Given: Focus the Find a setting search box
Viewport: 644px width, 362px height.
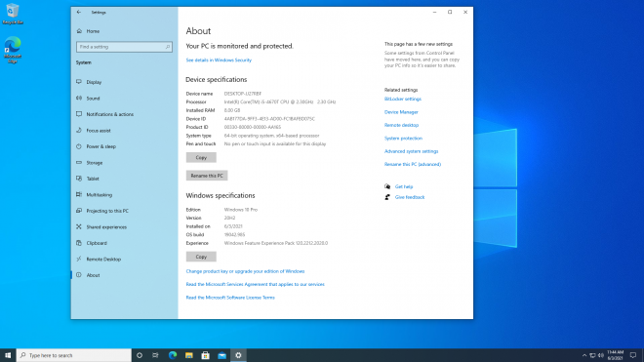Looking at the screenshot, I should click(124, 47).
